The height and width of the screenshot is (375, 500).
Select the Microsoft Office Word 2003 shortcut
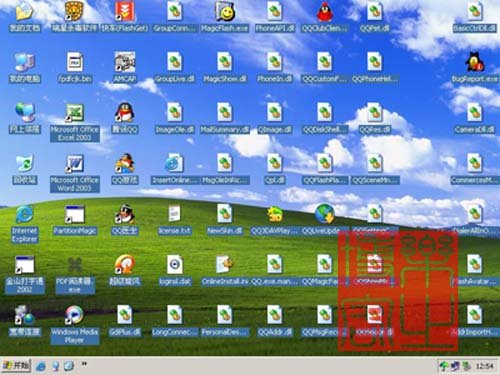tap(74, 163)
